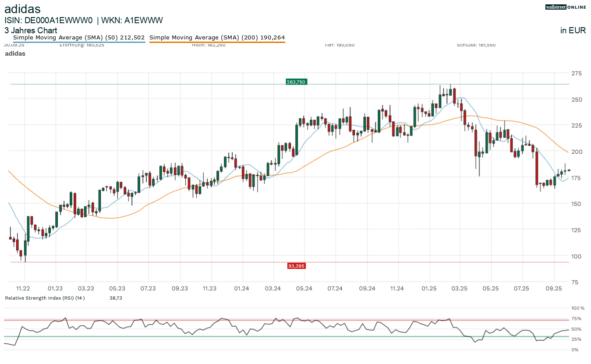The width and height of the screenshot is (591, 364).
Task: Click the 11.22 date axis label
Action: 23,288
